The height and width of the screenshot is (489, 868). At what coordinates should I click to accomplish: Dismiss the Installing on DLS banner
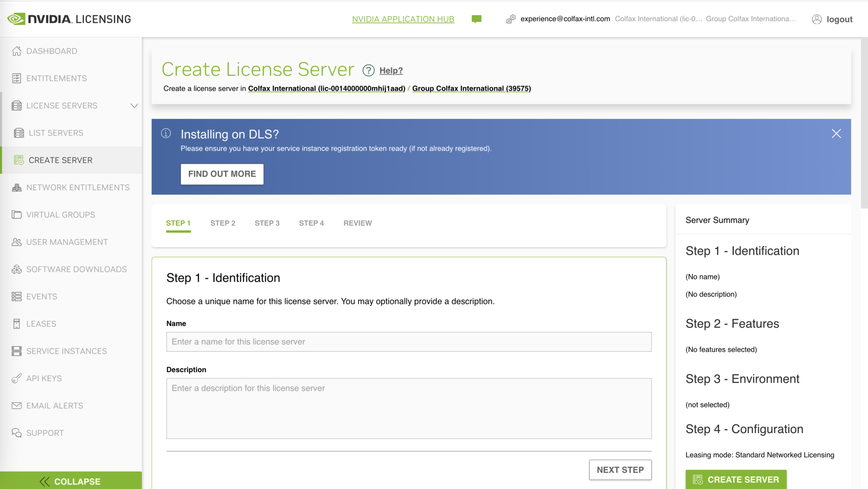tap(836, 134)
